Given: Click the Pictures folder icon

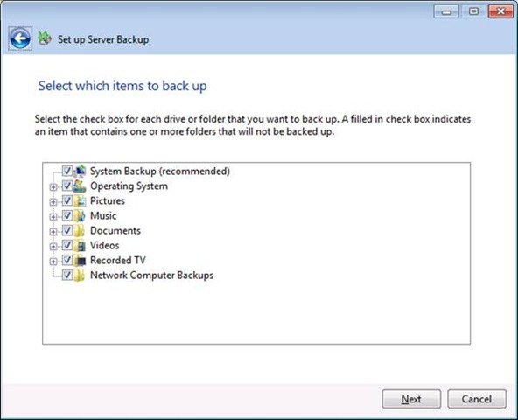Looking at the screenshot, I should tap(80, 200).
